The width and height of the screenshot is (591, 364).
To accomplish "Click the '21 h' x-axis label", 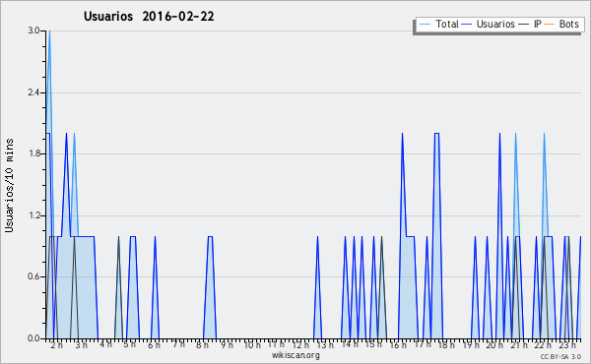I will coord(519,345).
